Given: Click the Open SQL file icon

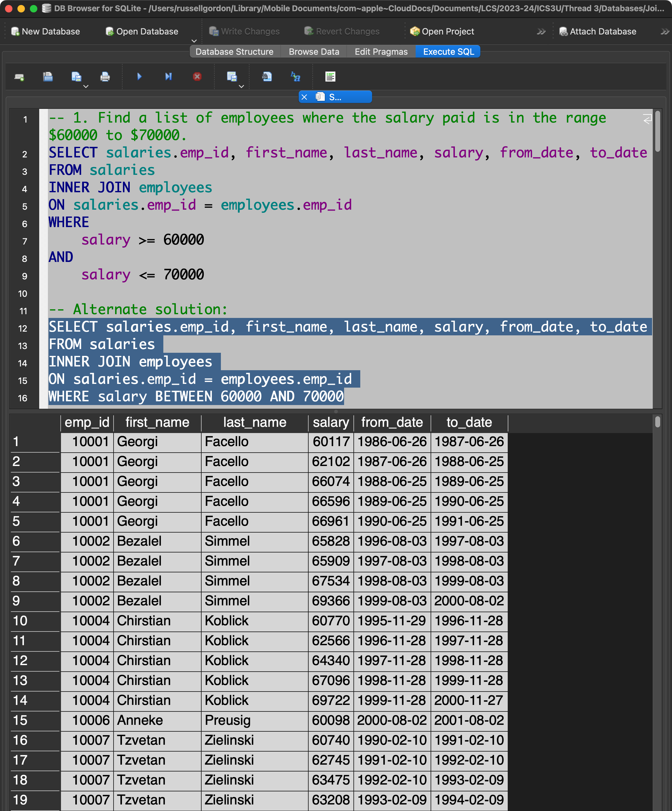Looking at the screenshot, I should click(48, 77).
